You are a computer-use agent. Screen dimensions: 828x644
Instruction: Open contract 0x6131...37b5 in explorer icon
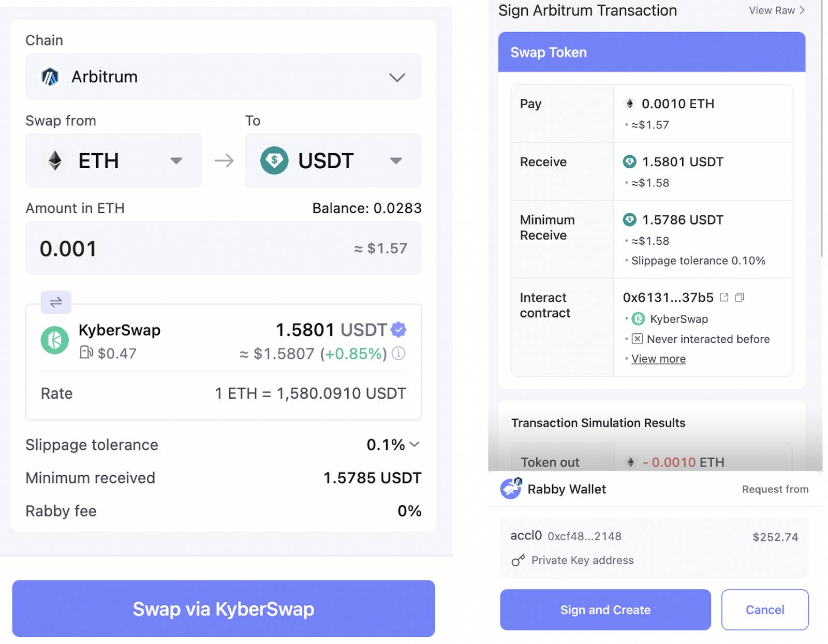coord(724,297)
